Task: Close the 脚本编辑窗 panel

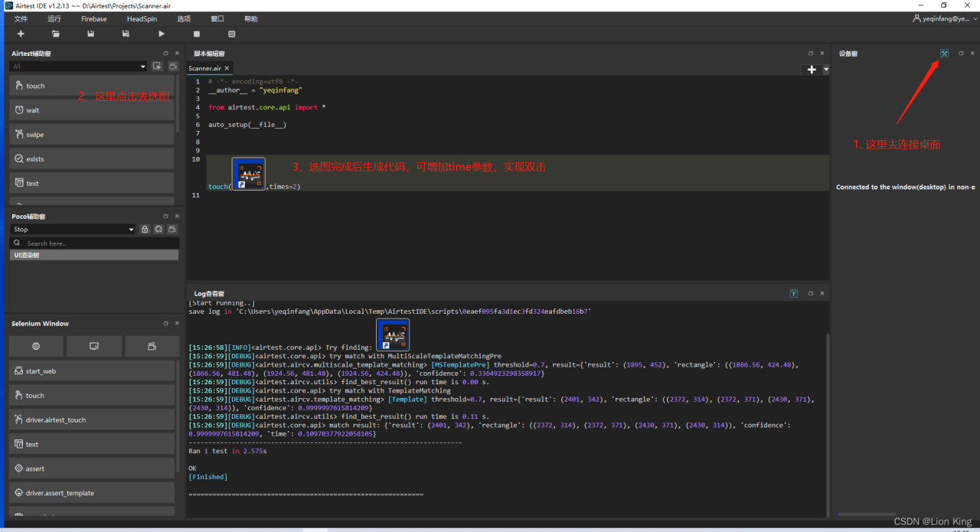Action: coord(822,54)
